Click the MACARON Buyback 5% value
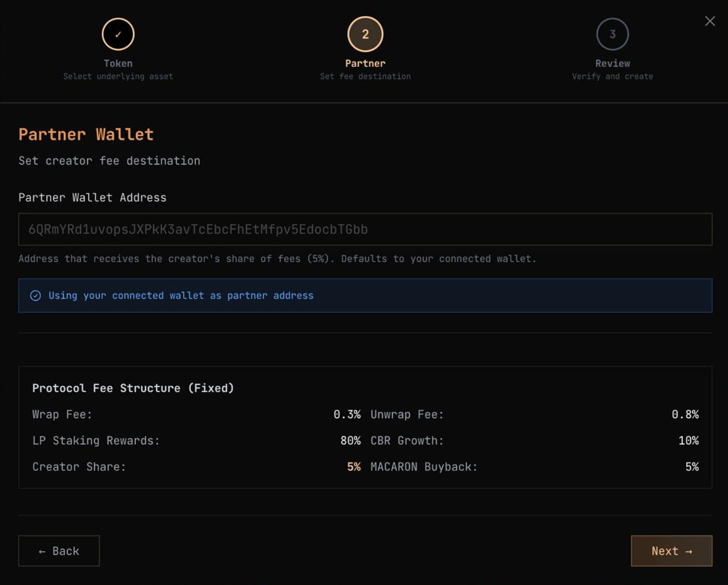The width and height of the screenshot is (728, 585). click(692, 467)
